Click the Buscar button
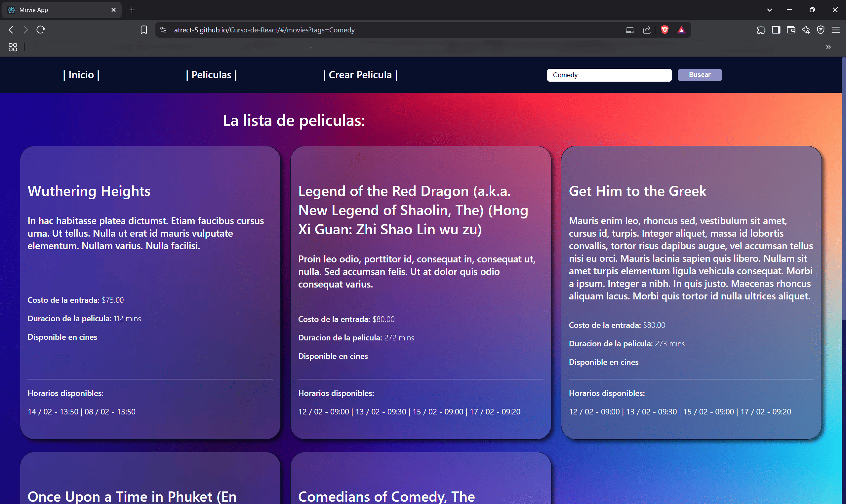 (700, 75)
